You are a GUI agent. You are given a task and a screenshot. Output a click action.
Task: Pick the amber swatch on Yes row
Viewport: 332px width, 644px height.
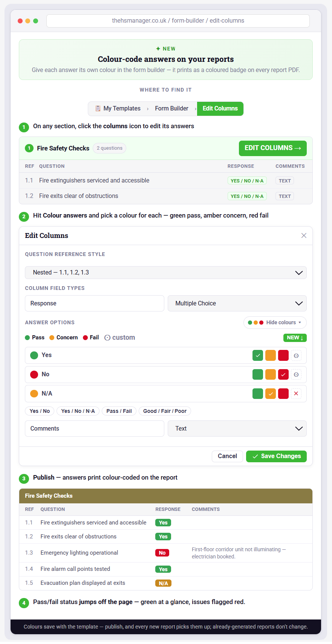(271, 356)
